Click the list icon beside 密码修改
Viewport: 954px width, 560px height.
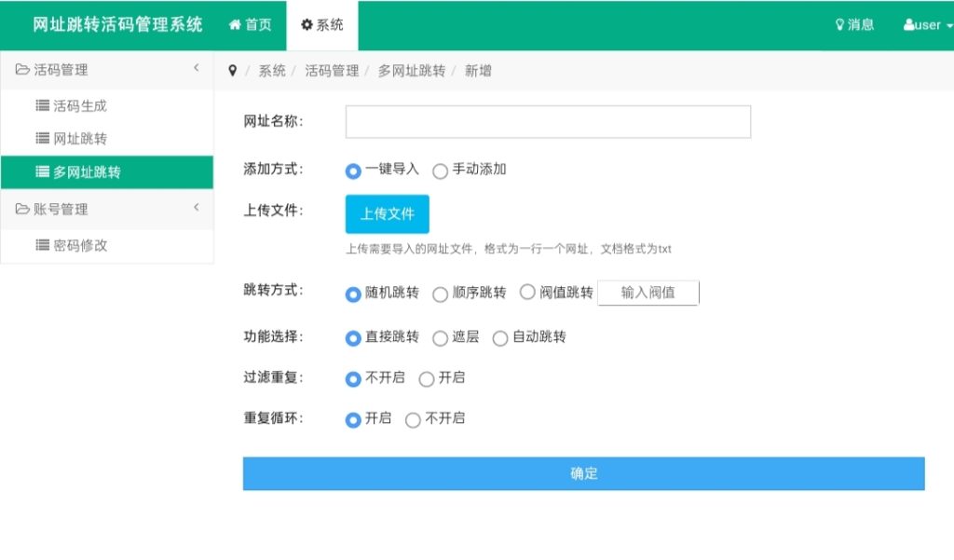pos(42,245)
